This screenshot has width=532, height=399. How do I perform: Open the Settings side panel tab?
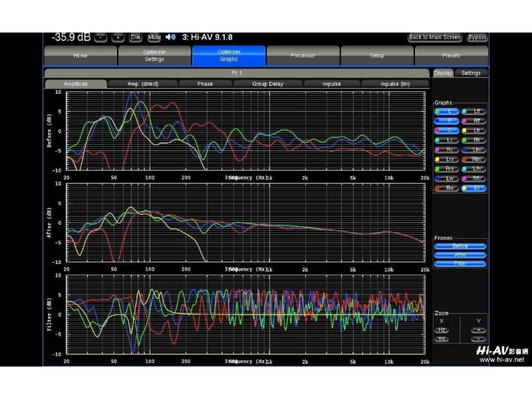click(x=471, y=73)
